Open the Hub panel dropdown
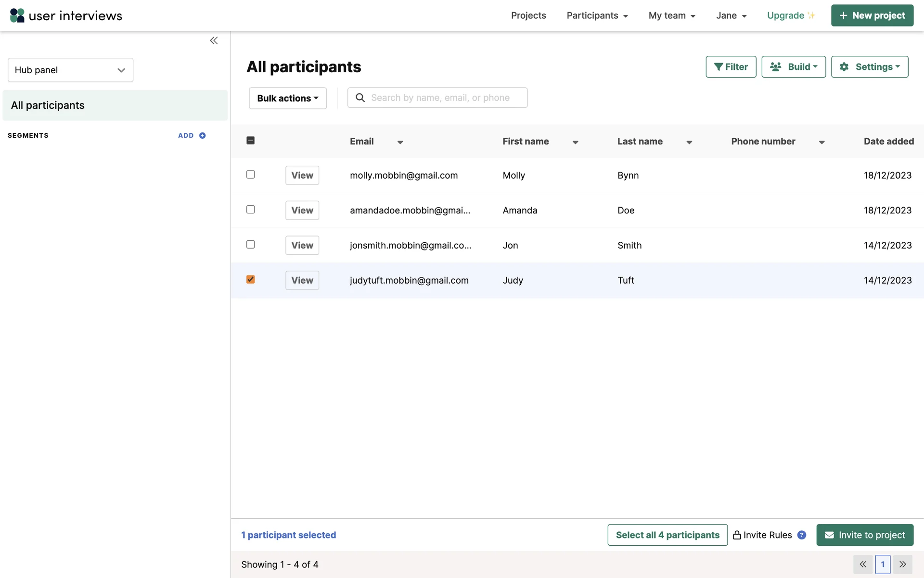Viewport: 924px width, 578px height. [70, 70]
